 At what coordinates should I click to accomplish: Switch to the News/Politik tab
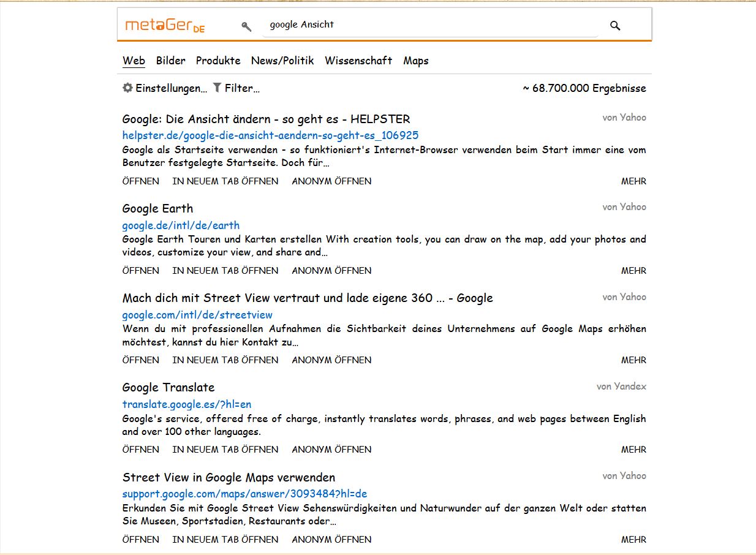(282, 61)
